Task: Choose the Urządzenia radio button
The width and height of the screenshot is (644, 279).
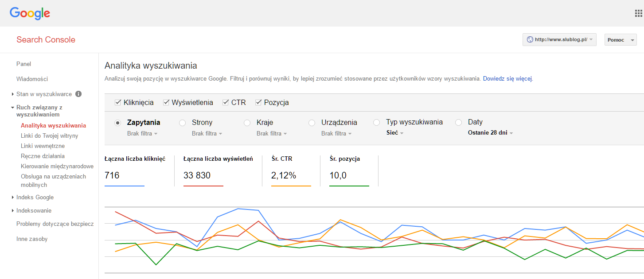Action: click(x=312, y=123)
